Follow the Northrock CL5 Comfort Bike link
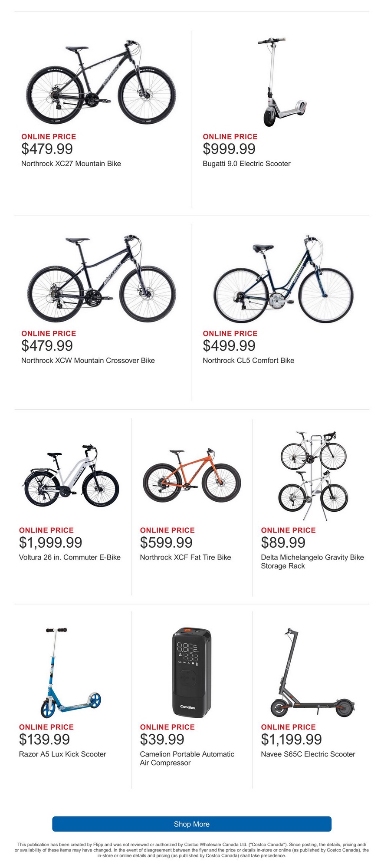The image size is (384, 868). point(248,360)
